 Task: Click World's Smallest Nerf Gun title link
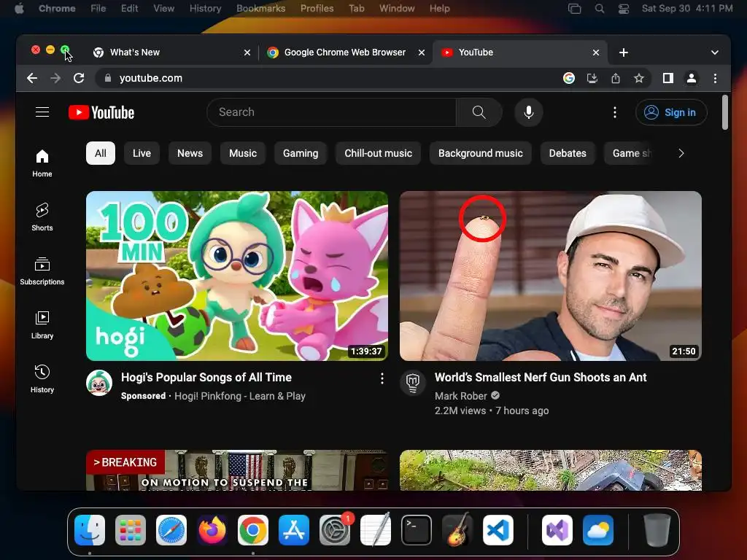coord(541,377)
